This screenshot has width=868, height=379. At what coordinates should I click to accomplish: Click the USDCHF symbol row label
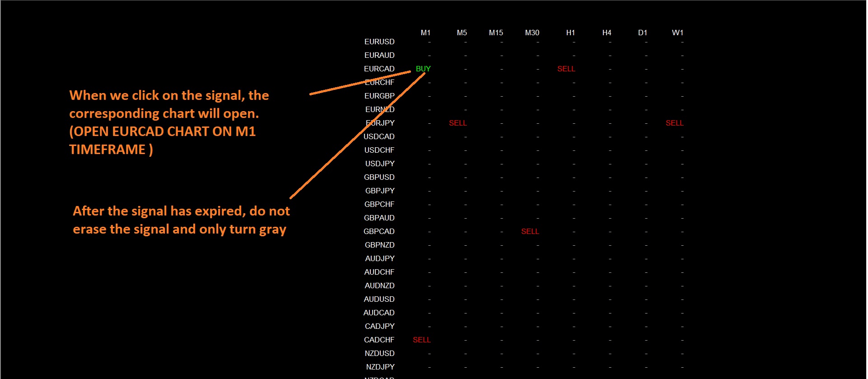pos(379,150)
